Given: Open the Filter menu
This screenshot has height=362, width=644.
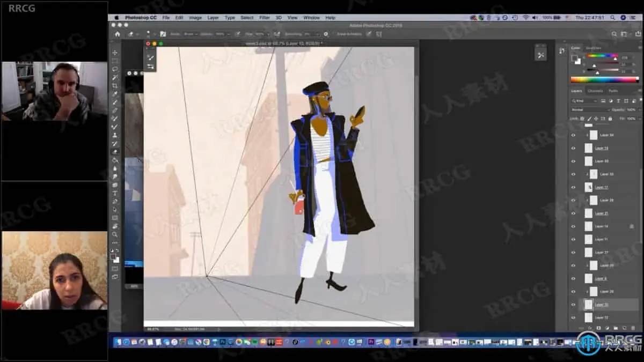Looking at the screenshot, I should click(x=265, y=18).
